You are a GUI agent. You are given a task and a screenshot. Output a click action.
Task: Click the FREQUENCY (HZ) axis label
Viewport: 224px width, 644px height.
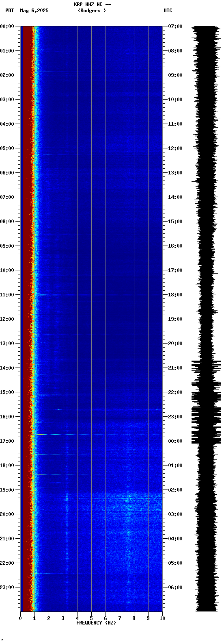point(96,623)
